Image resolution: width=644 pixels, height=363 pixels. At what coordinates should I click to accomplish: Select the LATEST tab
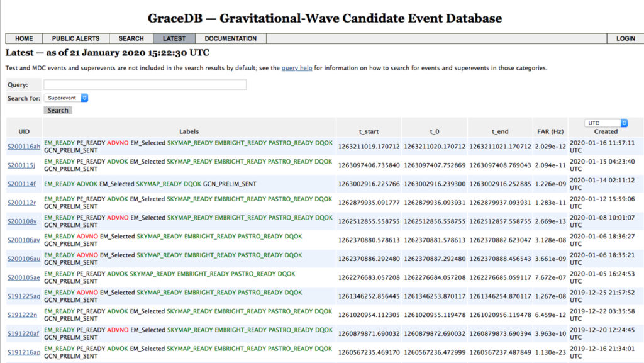click(174, 38)
